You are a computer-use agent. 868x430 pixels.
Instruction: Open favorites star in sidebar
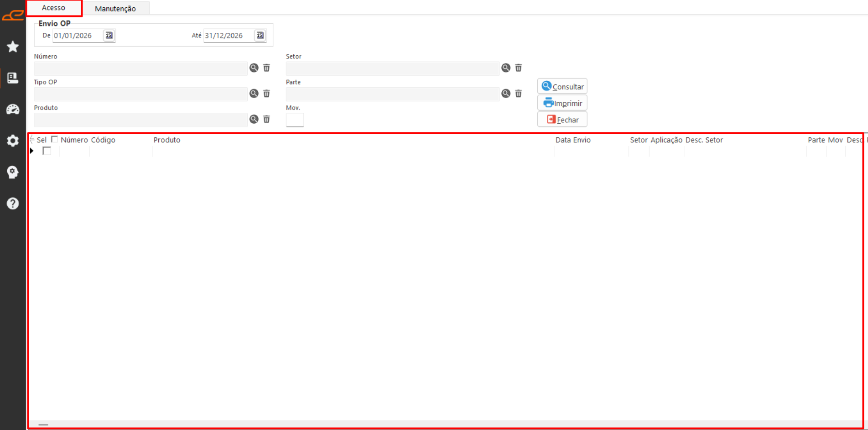tap(13, 47)
